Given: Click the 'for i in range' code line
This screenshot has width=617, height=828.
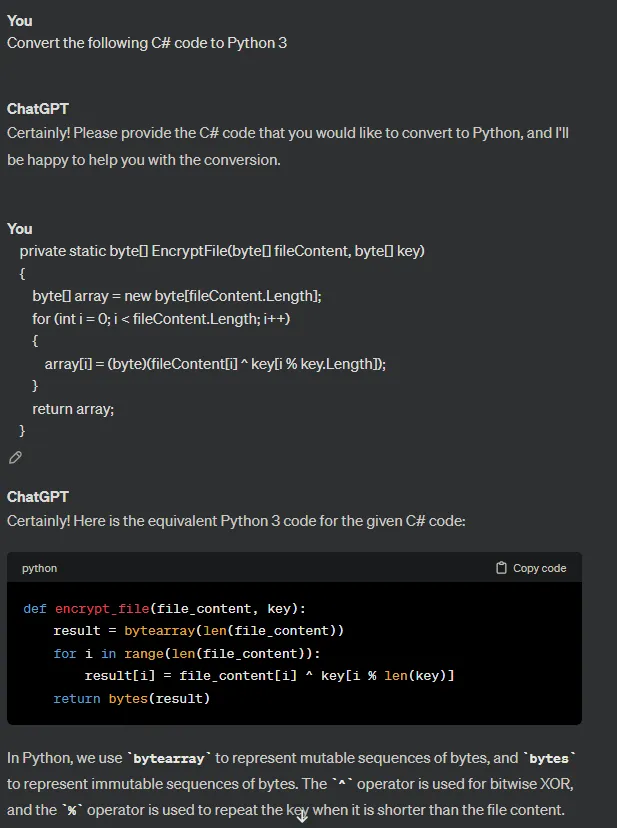Looking at the screenshot, I should [186, 654].
